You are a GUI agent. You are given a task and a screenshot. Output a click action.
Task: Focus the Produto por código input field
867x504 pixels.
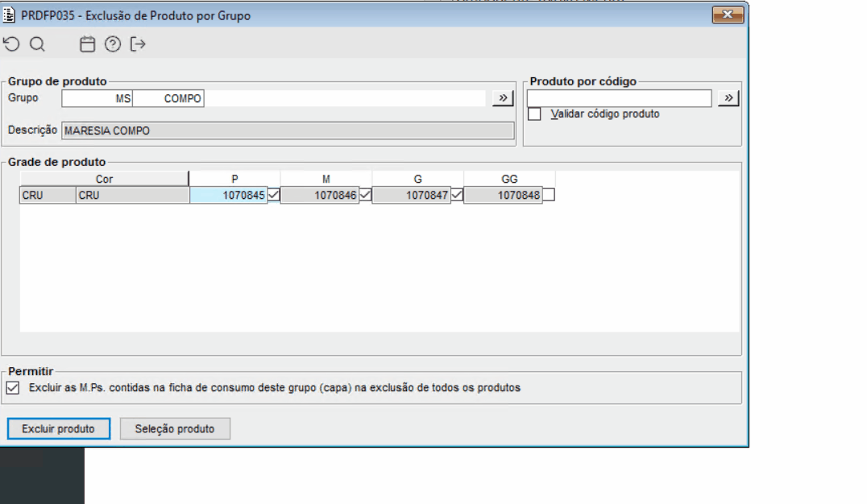pos(620,98)
